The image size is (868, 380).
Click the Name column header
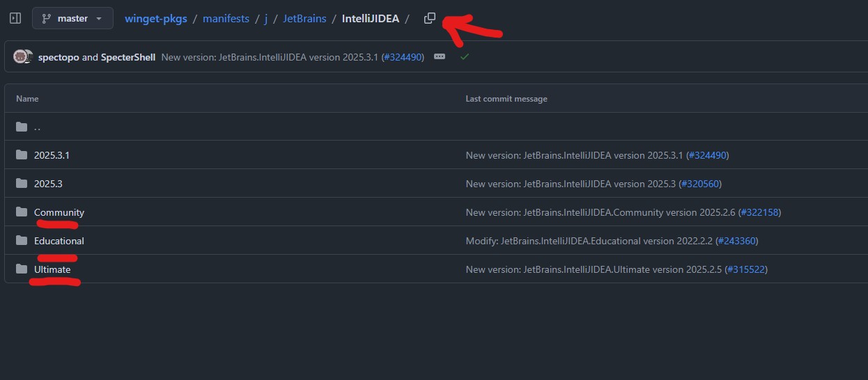(x=27, y=99)
